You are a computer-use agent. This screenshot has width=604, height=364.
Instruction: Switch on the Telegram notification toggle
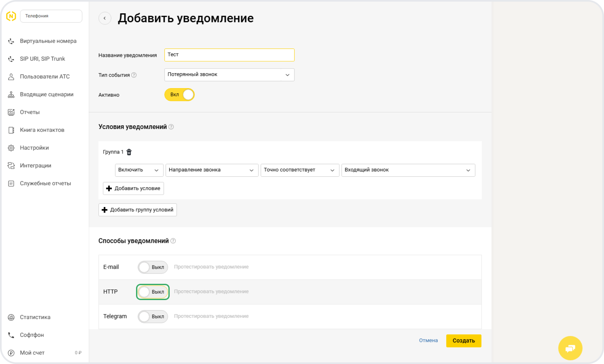click(153, 316)
